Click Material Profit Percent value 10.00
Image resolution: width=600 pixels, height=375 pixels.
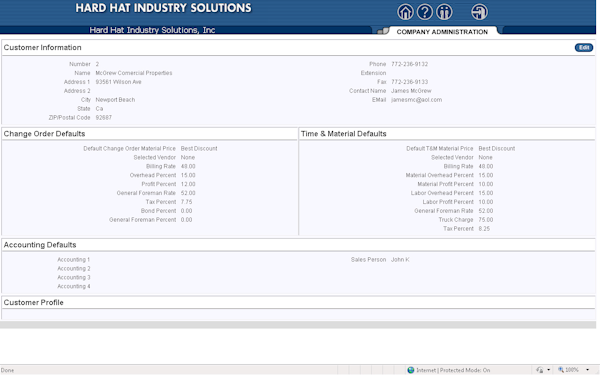point(486,184)
